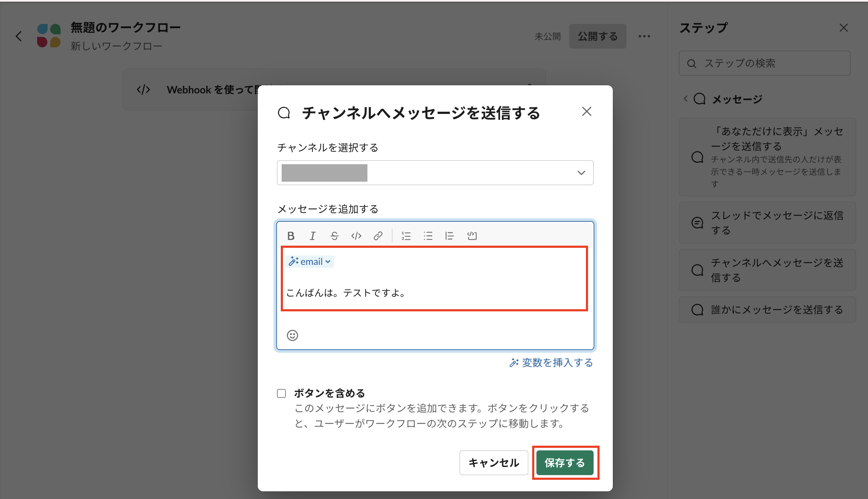The height and width of the screenshot is (499, 868).
Task: Click the 保存する button
Action: (x=565, y=463)
